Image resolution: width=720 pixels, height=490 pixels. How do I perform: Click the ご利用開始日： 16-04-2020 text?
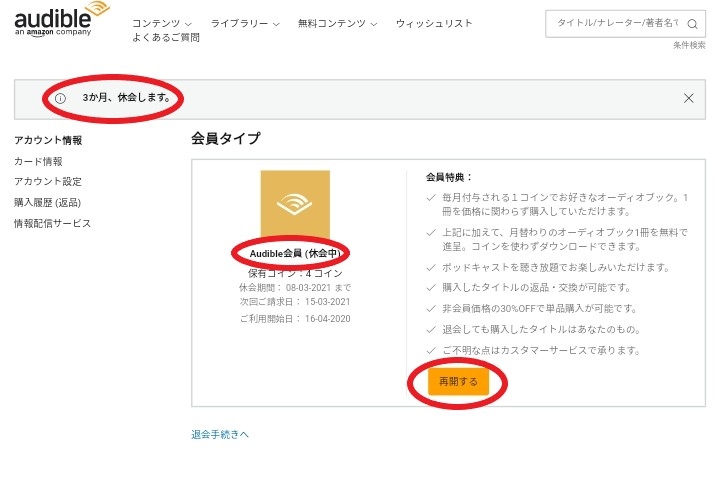click(x=295, y=319)
